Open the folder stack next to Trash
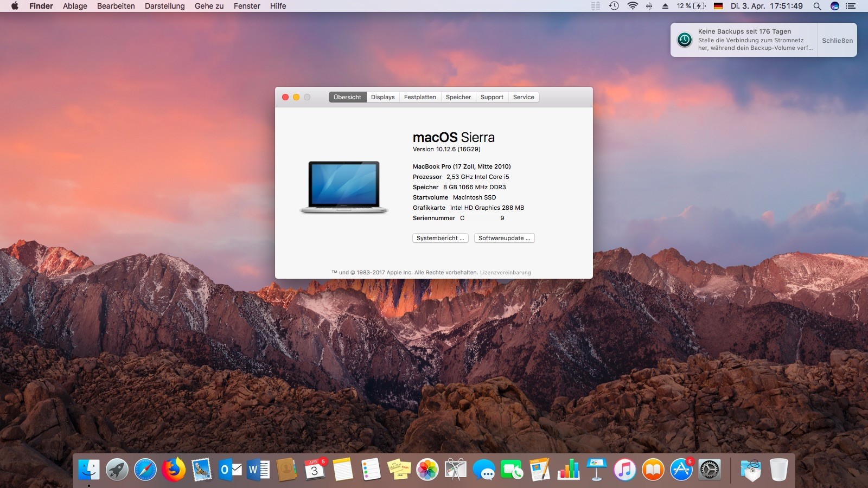The height and width of the screenshot is (488, 868). point(751,470)
